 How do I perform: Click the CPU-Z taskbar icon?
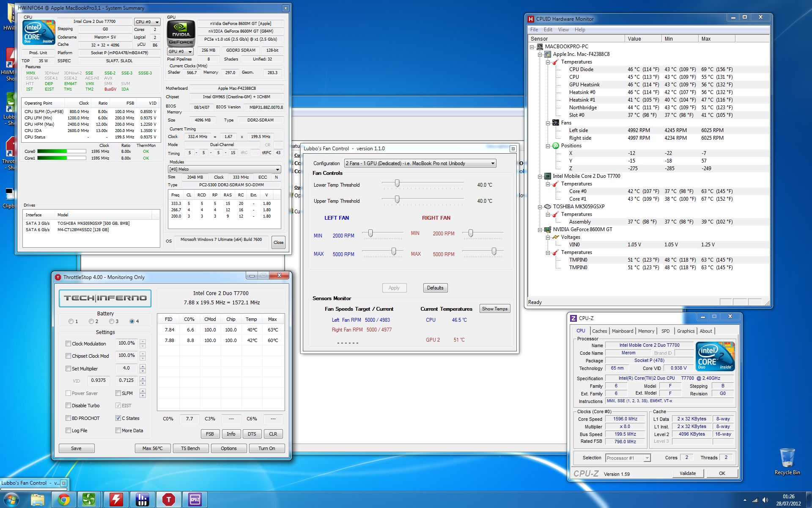(x=195, y=500)
